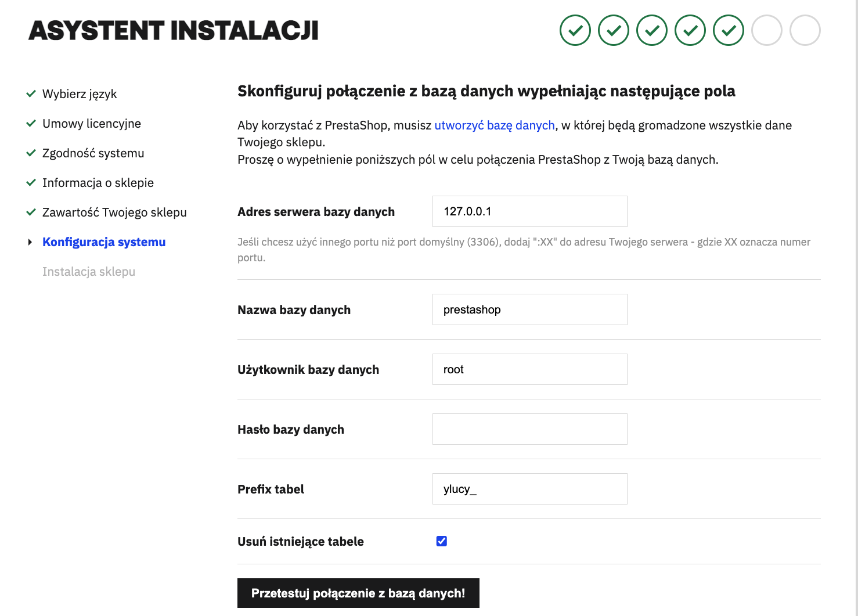The width and height of the screenshot is (858, 616).
Task: Click the arrow beside Konfiguracja systemu
Action: tap(30, 242)
